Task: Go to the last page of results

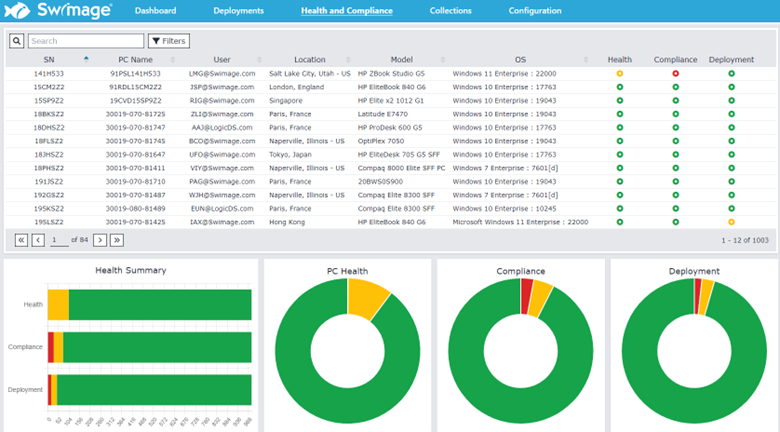Action: point(116,240)
